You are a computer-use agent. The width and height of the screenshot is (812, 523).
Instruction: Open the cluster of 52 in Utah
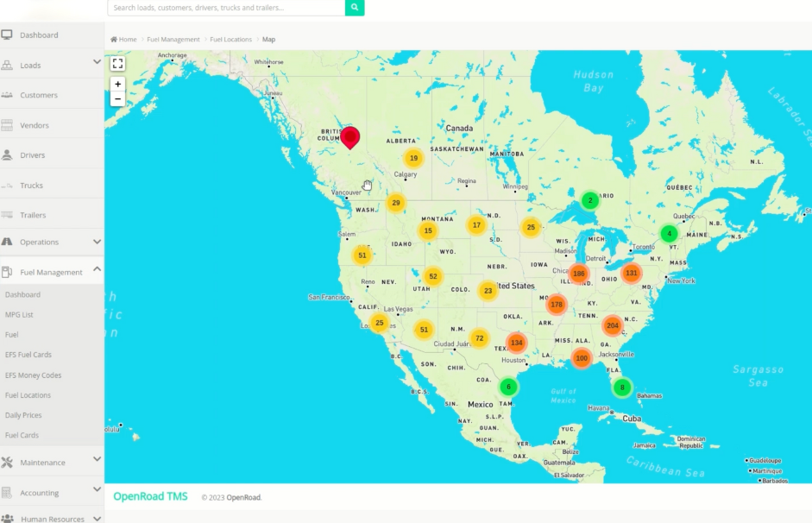(x=433, y=276)
